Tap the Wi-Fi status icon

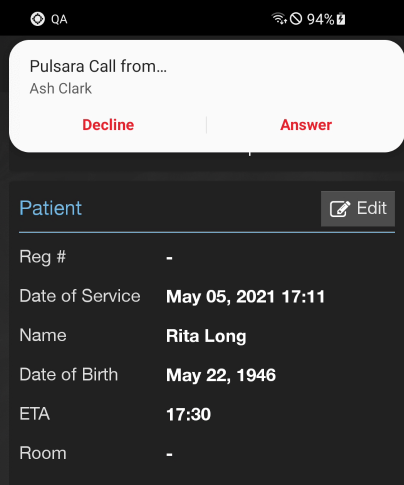[279, 18]
